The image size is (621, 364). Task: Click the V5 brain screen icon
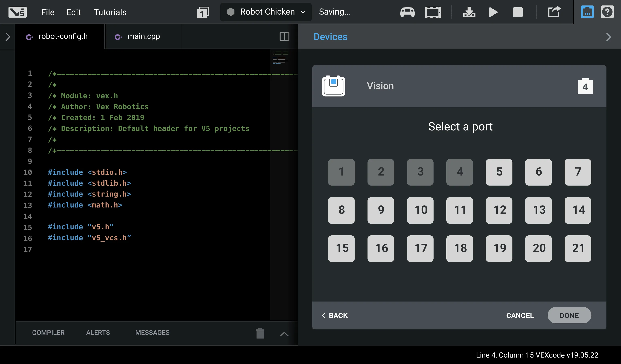tap(433, 12)
